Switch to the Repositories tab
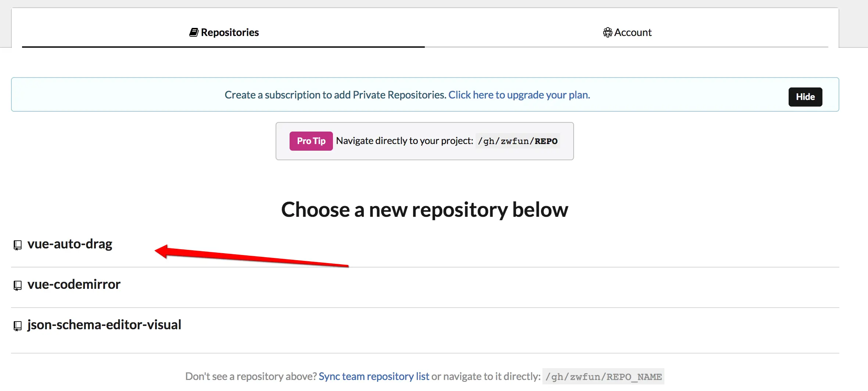 point(224,32)
